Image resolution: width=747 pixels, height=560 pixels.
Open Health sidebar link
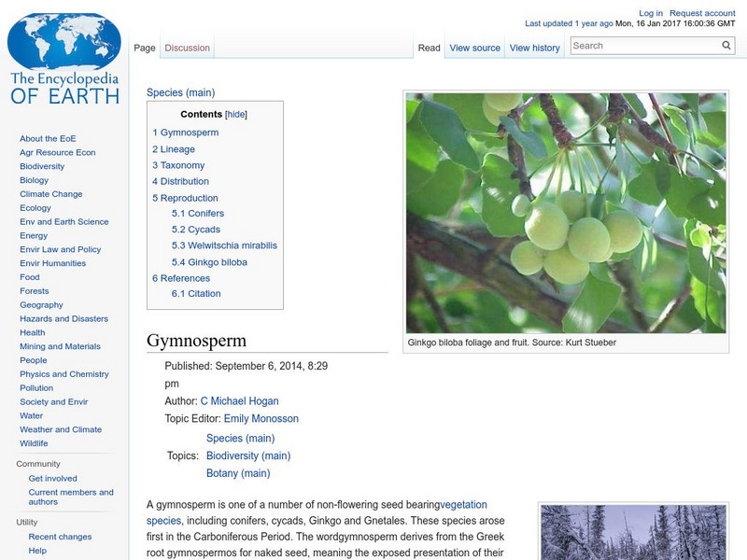click(x=33, y=332)
